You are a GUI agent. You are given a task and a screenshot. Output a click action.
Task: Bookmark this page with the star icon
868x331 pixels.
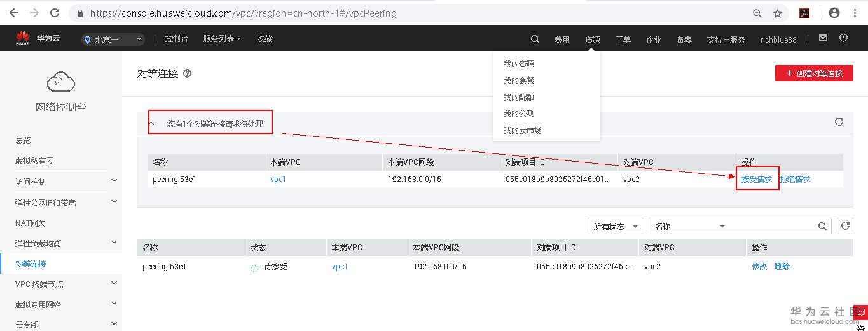[777, 13]
